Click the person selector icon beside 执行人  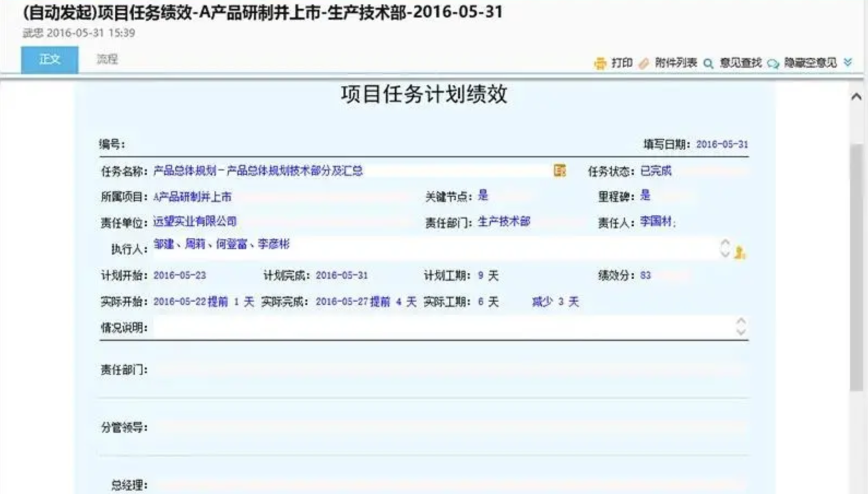tap(740, 252)
